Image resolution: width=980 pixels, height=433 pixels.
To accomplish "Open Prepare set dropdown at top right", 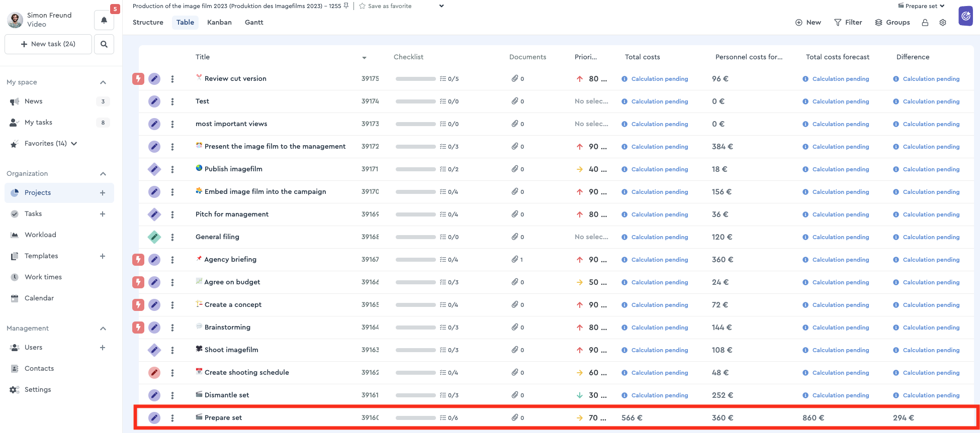I will click(x=921, y=6).
